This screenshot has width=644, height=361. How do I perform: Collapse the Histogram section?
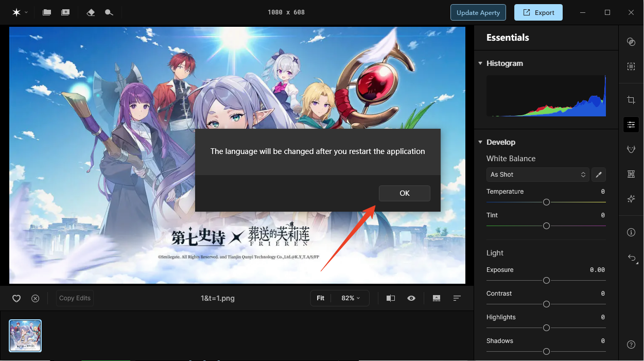480,63
